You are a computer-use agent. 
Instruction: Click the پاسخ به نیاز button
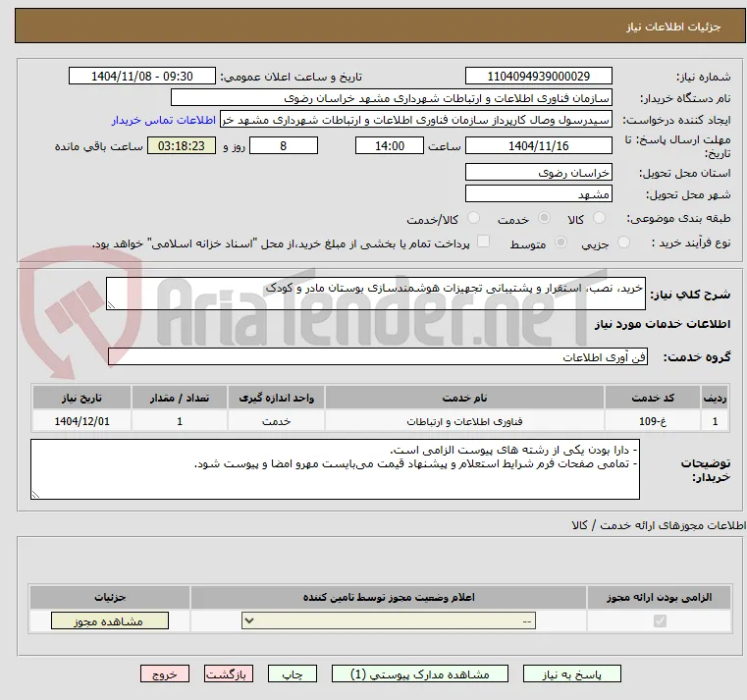click(x=571, y=674)
